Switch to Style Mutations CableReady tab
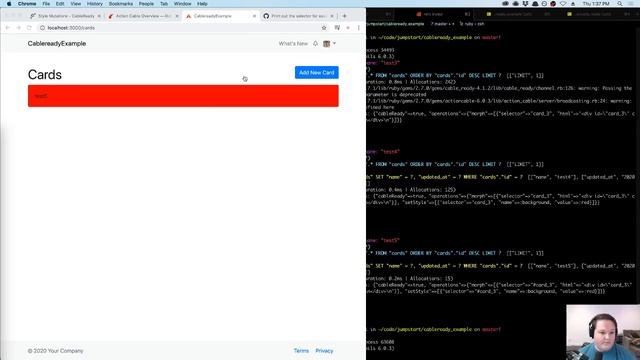The width and height of the screenshot is (640, 360). [x=65, y=16]
